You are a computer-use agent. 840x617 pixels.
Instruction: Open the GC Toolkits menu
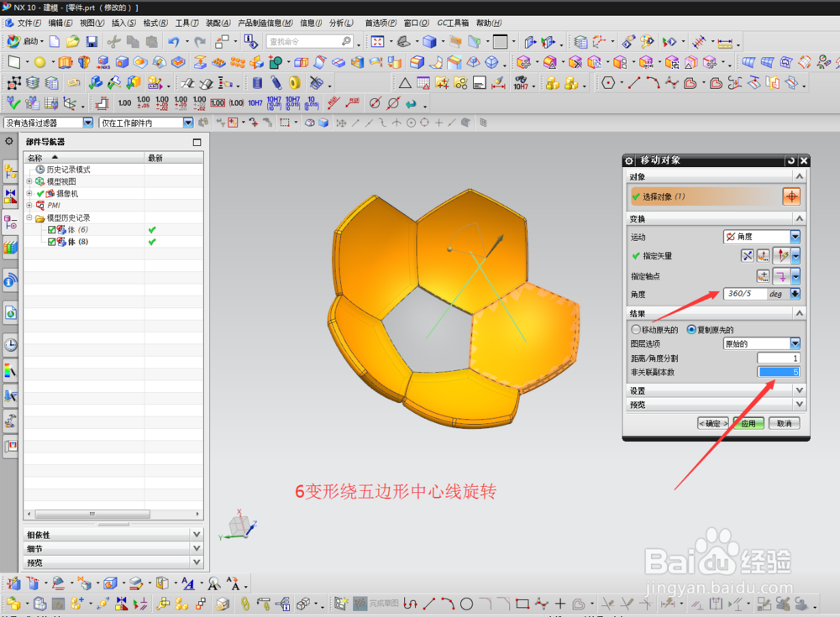(x=454, y=23)
